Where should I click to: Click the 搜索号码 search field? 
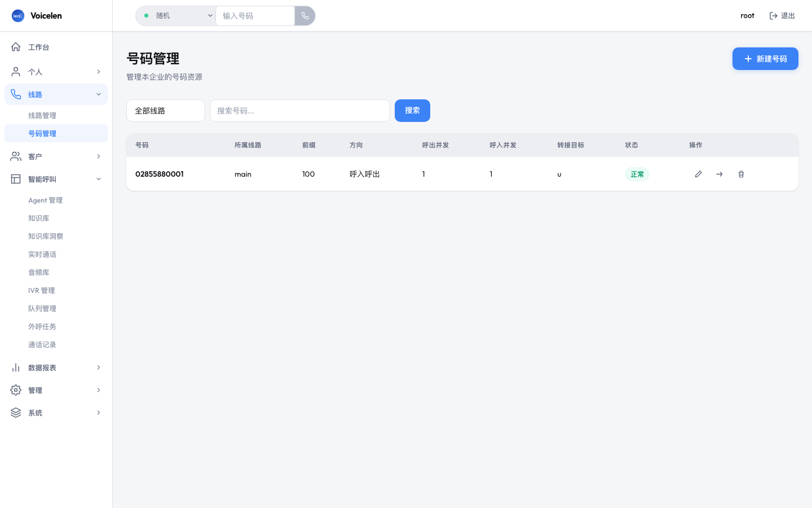pos(300,111)
